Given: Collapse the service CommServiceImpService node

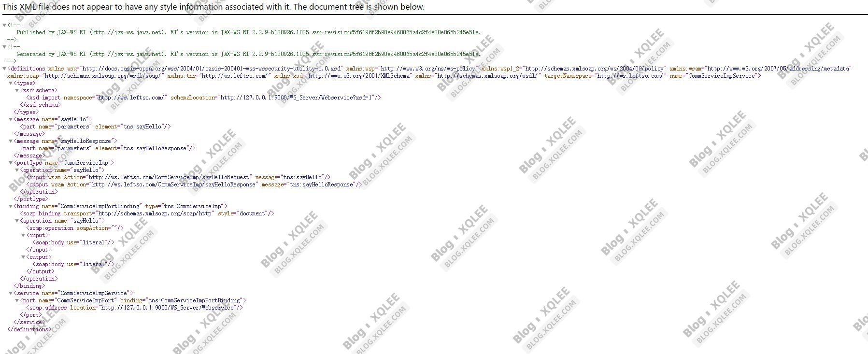Looking at the screenshot, I should (x=11, y=293).
